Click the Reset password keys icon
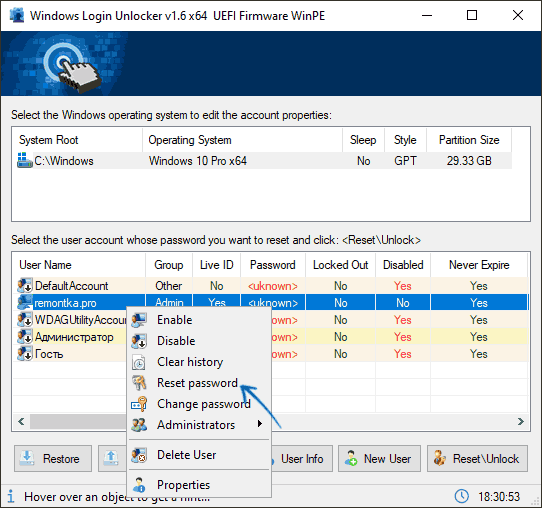Screen dimensions: 542x508 [139, 383]
